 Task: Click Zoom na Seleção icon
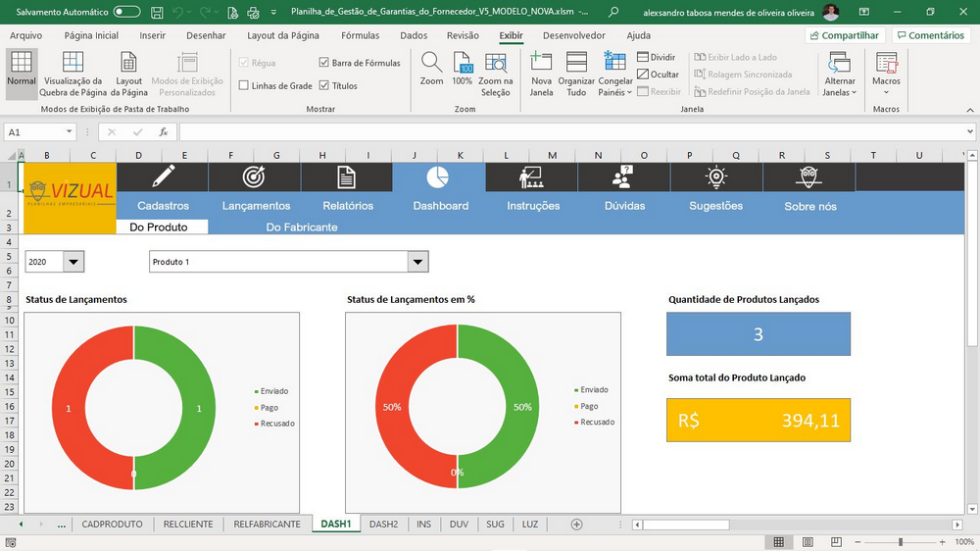496,63
